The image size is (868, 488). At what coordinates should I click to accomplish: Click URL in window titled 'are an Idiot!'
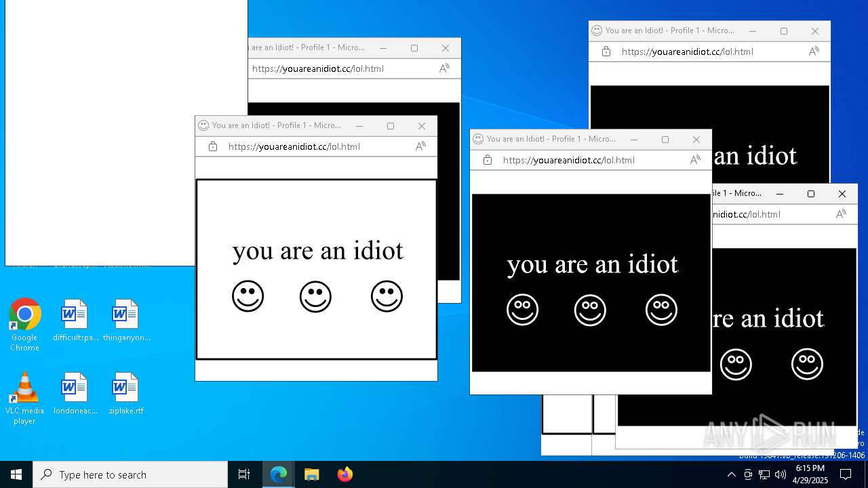pos(318,68)
